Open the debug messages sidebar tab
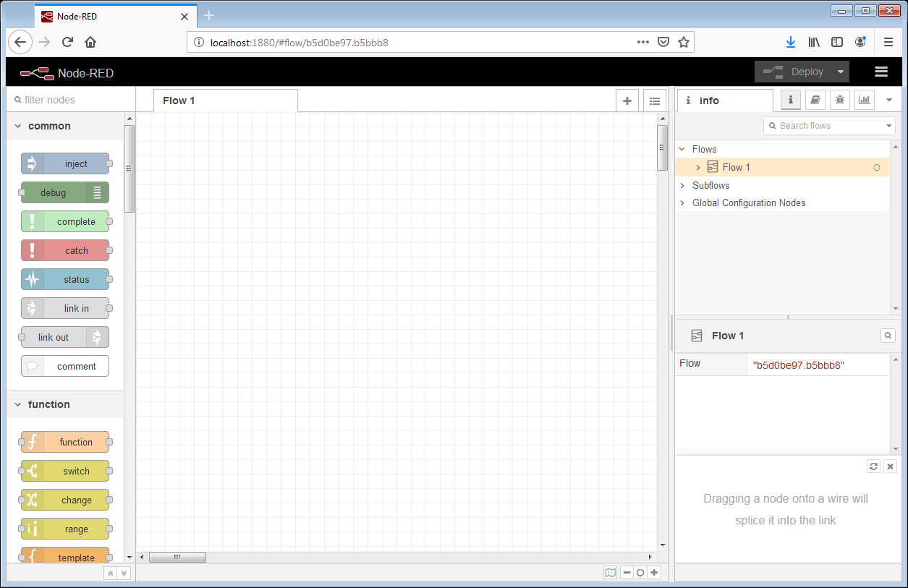The height and width of the screenshot is (588, 908). 839,101
